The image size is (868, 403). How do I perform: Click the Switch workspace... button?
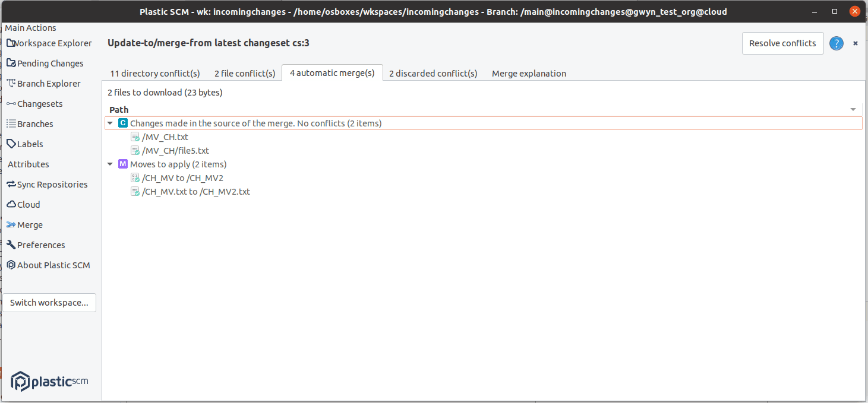[49, 303]
